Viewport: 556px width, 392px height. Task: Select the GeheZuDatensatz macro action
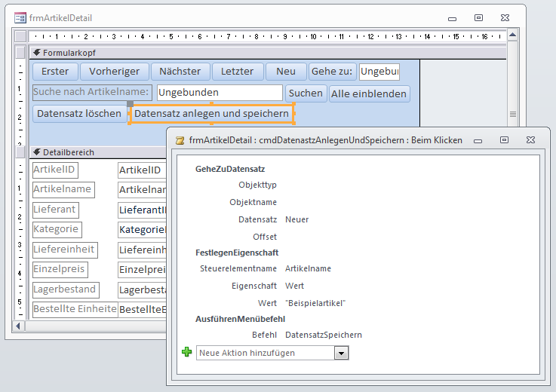230,169
